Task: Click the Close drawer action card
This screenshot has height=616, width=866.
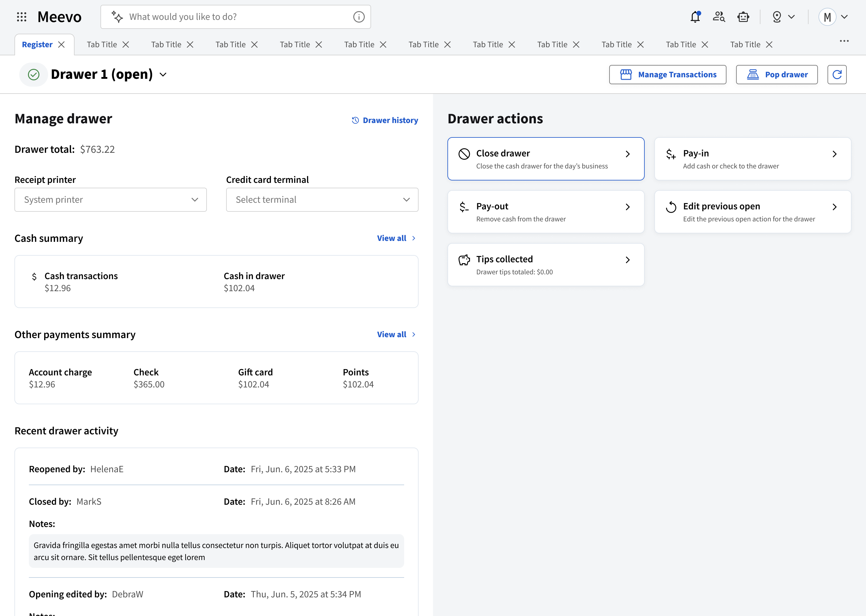Action: pyautogui.click(x=546, y=159)
